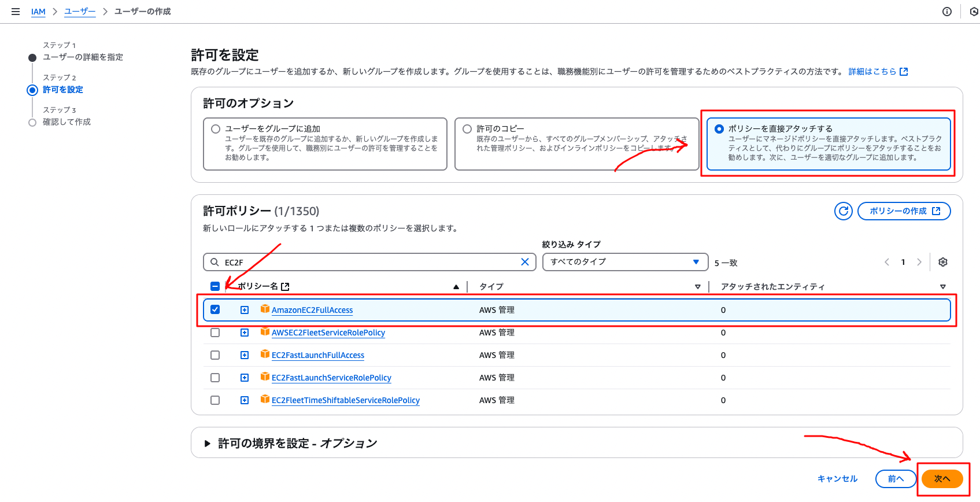Screen dimensions: 980x502
Task: Click AWS 管理 type in EC2FastLaunchFullAccess row
Action: pyautogui.click(x=497, y=355)
